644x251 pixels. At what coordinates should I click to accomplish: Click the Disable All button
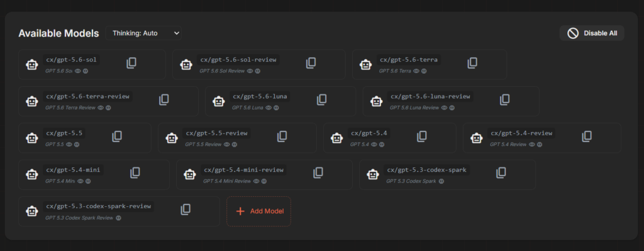tap(592, 33)
